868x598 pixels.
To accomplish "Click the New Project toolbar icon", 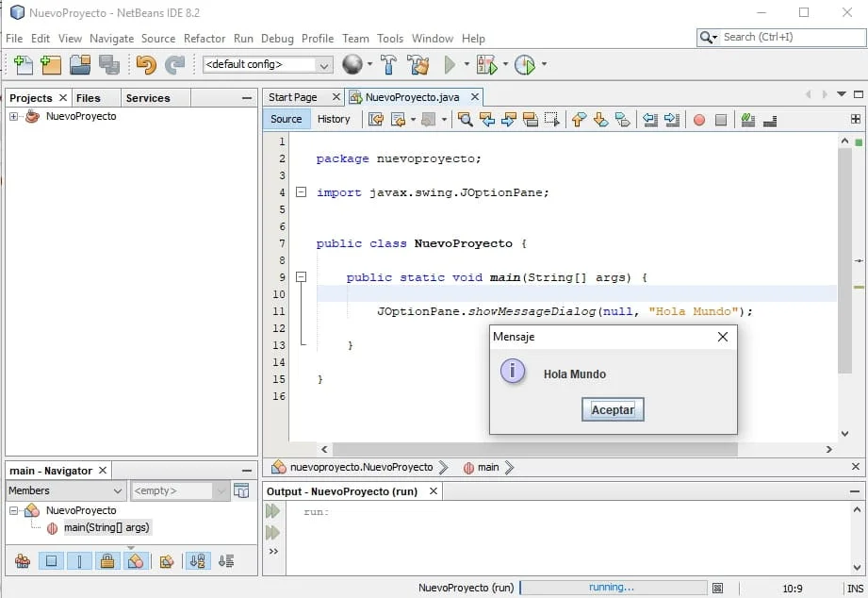I will click(x=51, y=65).
